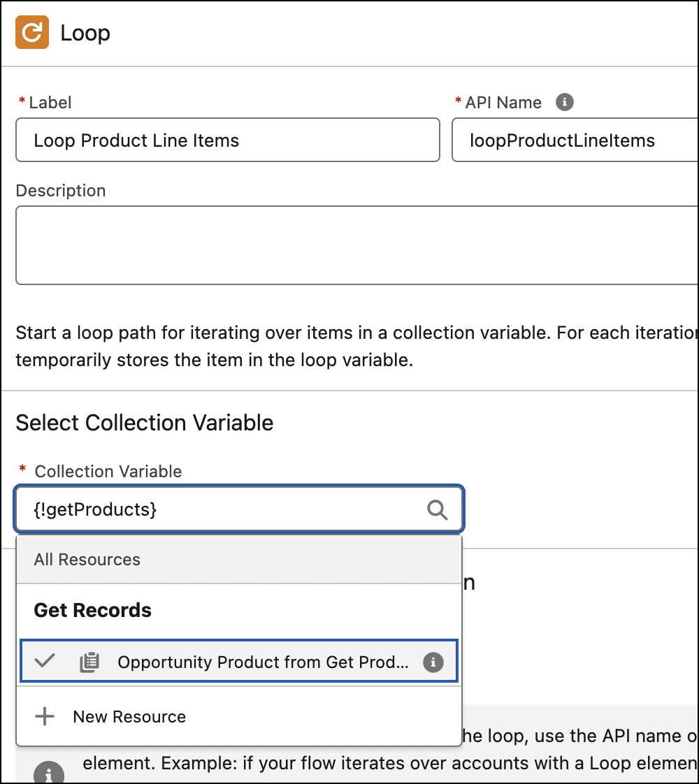
Task: Click the 'Start a loop path' help text
Action: click(x=357, y=346)
